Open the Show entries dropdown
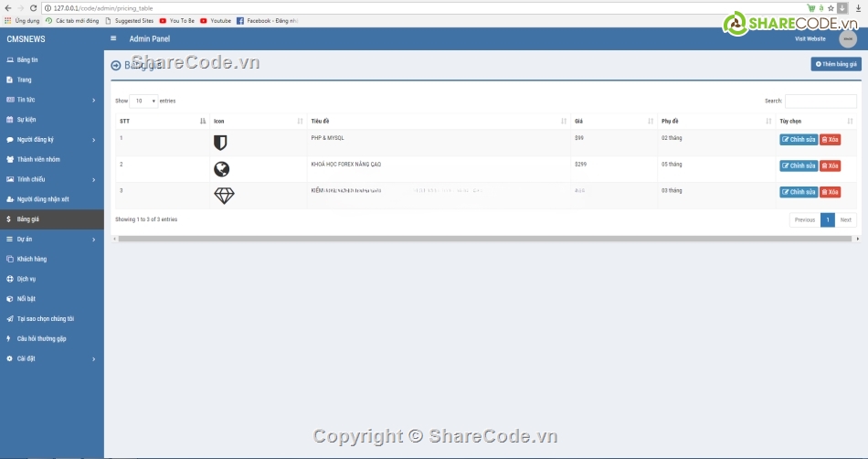 tap(143, 101)
